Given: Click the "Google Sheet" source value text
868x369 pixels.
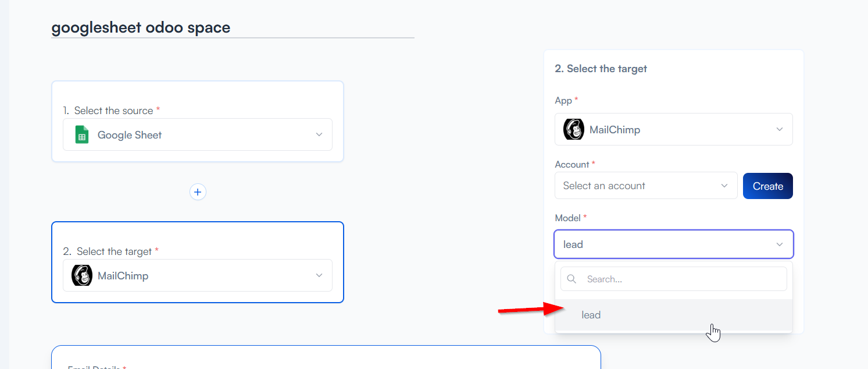Looking at the screenshot, I should click(x=130, y=135).
